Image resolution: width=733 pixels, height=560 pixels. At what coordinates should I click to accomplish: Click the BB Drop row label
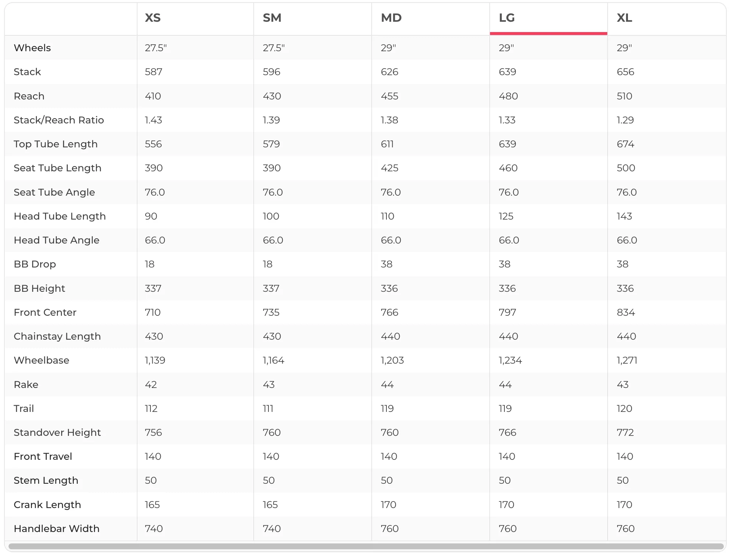pyautogui.click(x=35, y=264)
